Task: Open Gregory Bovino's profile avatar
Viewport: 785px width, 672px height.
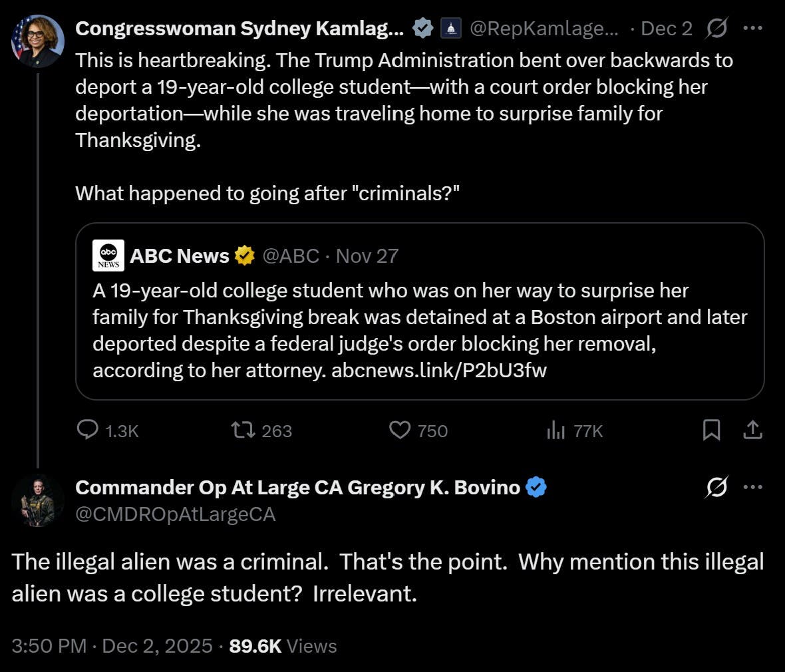Action: tap(38, 501)
